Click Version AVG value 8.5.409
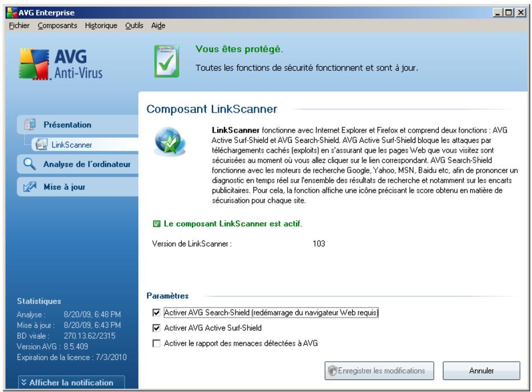This screenshot has width=532, height=392. click(75, 346)
